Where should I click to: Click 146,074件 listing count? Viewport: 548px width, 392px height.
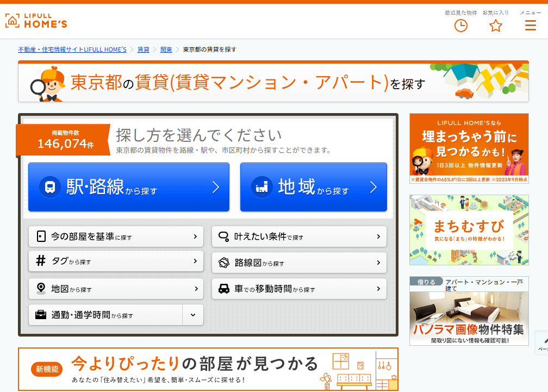(66, 144)
